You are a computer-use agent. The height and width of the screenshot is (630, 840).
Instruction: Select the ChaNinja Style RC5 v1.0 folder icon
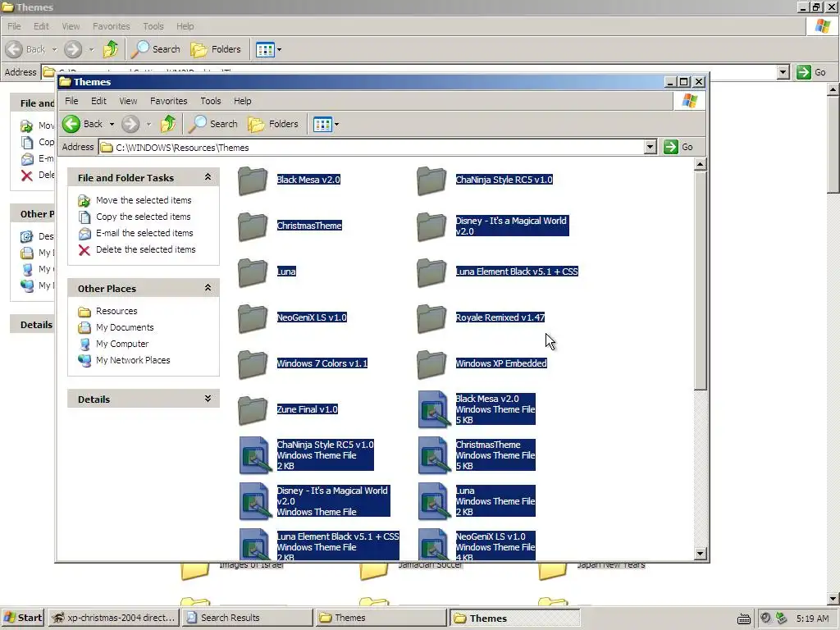[x=431, y=180]
